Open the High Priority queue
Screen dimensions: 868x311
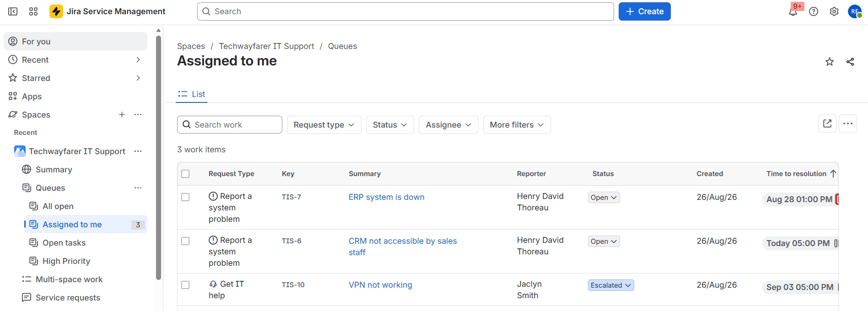pos(66,261)
